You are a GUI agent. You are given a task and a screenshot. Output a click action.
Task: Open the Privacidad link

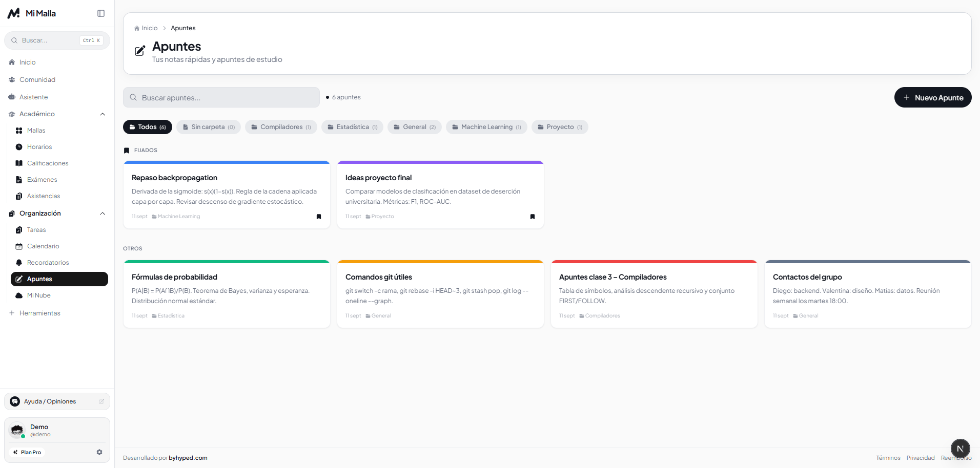coord(921,458)
